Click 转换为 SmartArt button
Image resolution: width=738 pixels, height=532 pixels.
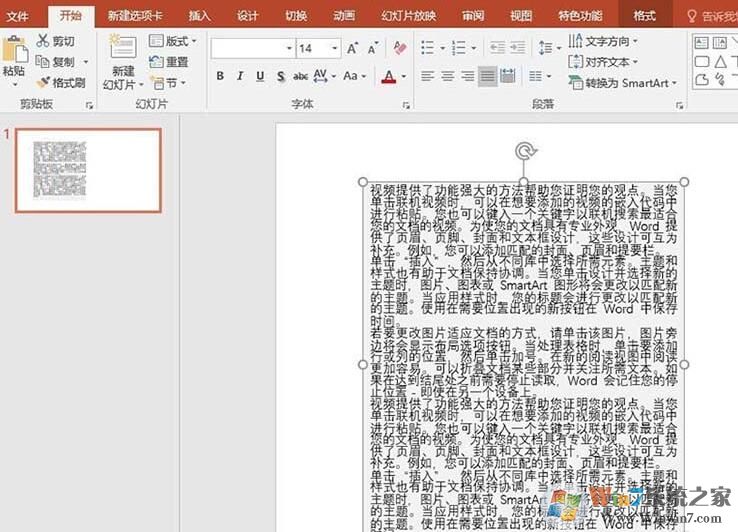click(x=623, y=83)
